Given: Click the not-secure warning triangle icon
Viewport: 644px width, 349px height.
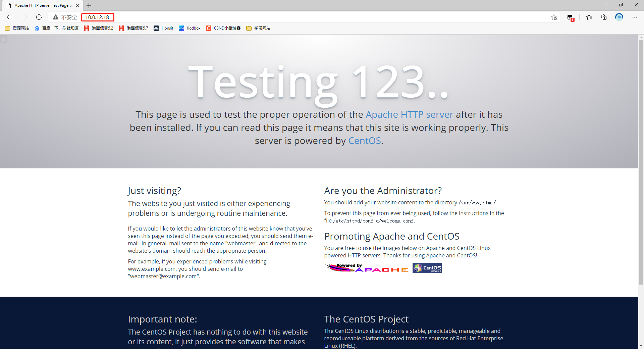Looking at the screenshot, I should coord(56,17).
